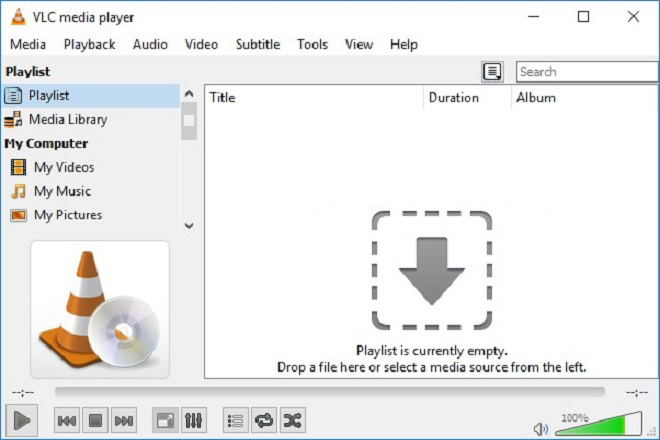
Task: Click the film strip My Videos icon
Action: point(18,167)
